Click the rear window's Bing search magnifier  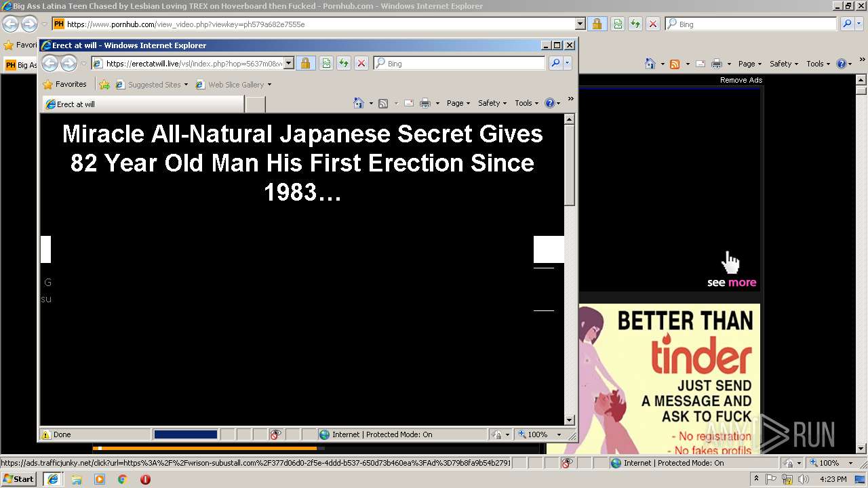[846, 24]
